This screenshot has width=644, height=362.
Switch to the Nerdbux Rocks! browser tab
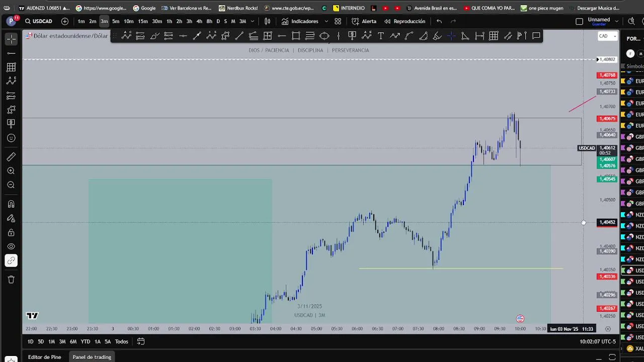click(238, 8)
